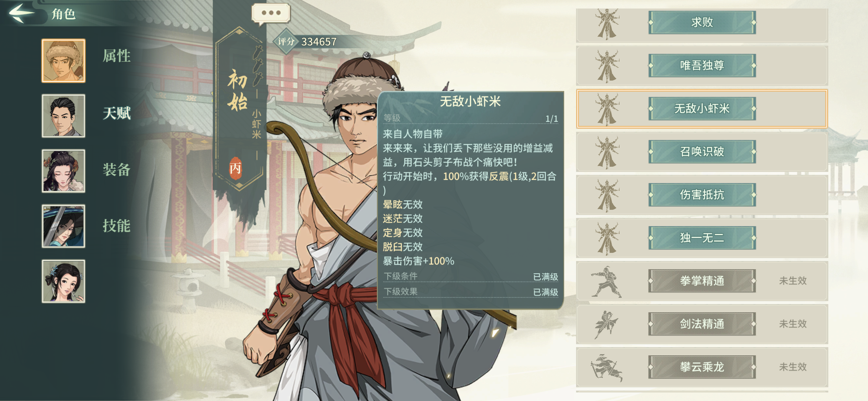Screen dimensions: 868x401
Task: Open the speech bubble ellipsis icon
Action: tap(271, 13)
